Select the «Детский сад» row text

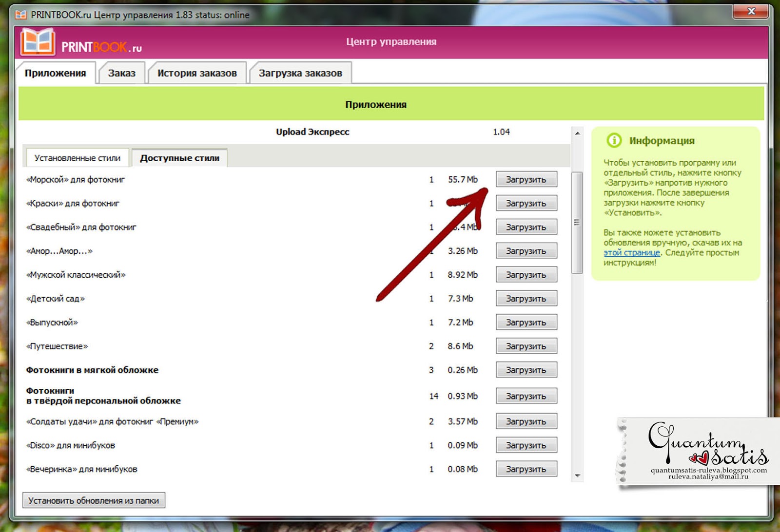coord(56,299)
